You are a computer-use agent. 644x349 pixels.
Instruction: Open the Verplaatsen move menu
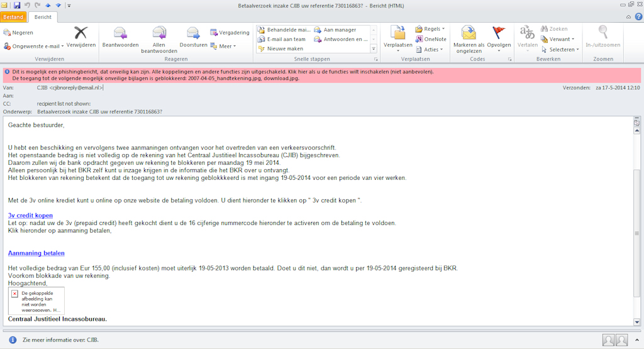click(397, 40)
